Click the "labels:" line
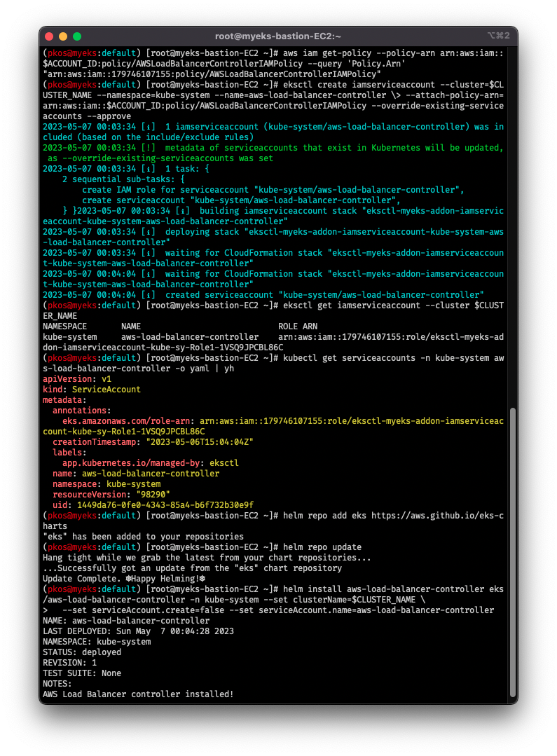Image resolution: width=557 pixels, height=756 pixels. (x=69, y=453)
